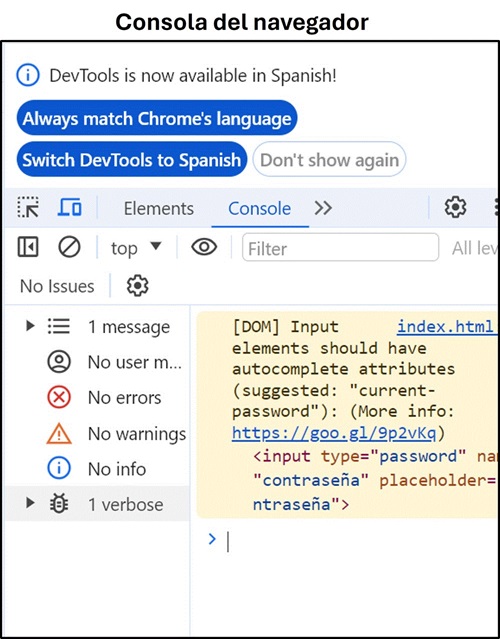Activate the inspect element selector icon

[x=28, y=208]
